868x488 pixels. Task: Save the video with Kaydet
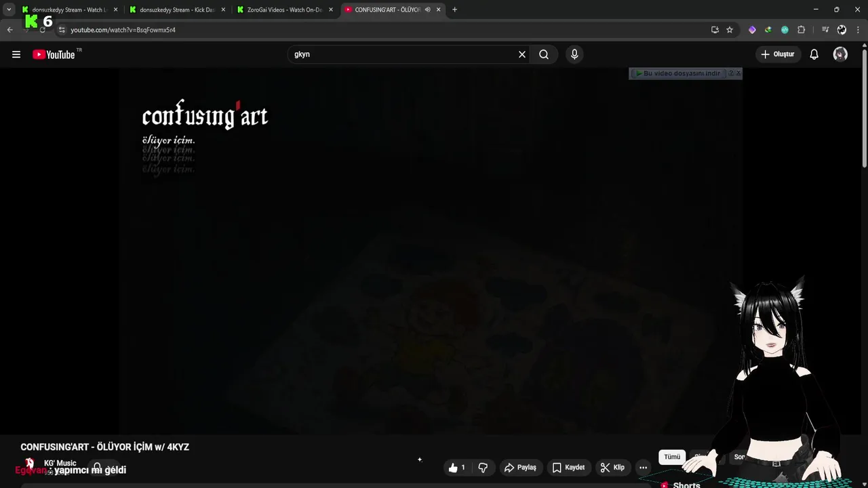tap(568, 468)
